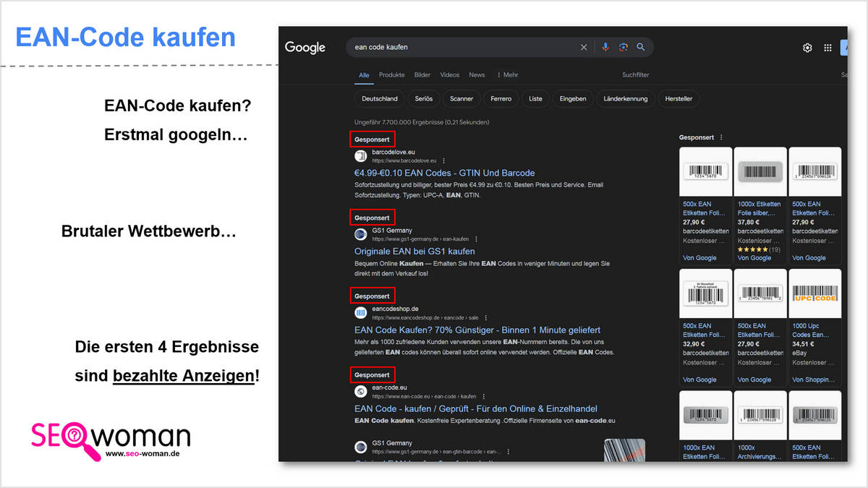
Task: Click the GS1 Germany result thumbnail image at bottom
Action: 625,450
